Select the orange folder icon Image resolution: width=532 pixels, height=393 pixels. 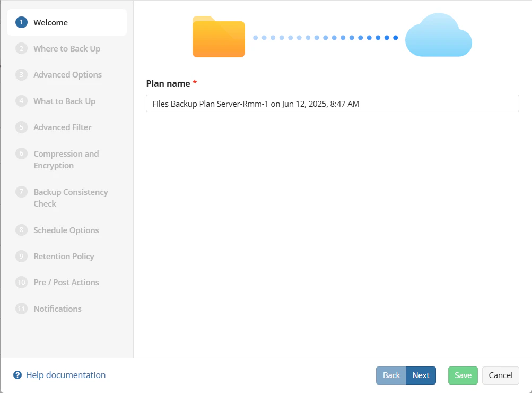click(x=218, y=36)
